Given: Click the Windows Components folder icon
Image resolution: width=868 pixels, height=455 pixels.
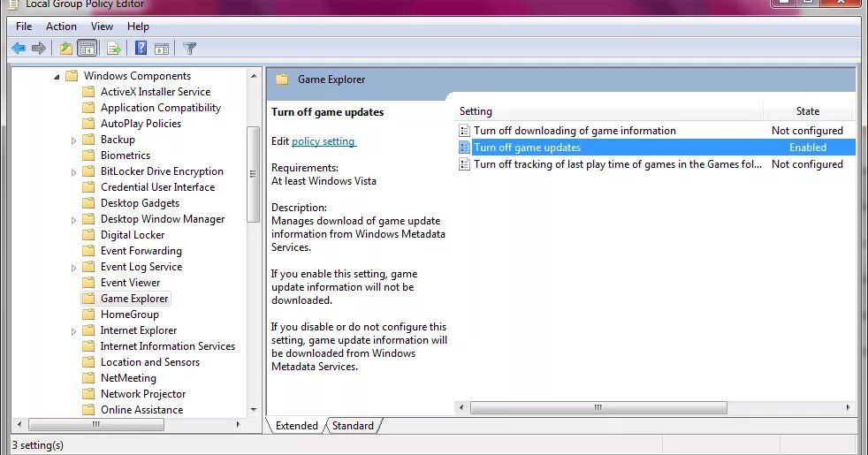Looking at the screenshot, I should [72, 76].
